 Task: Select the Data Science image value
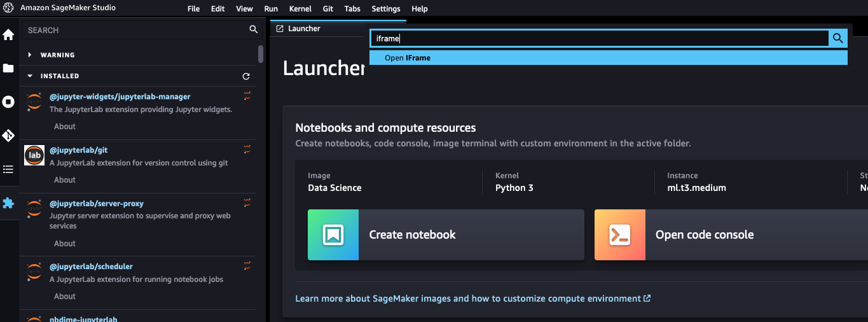[334, 188]
